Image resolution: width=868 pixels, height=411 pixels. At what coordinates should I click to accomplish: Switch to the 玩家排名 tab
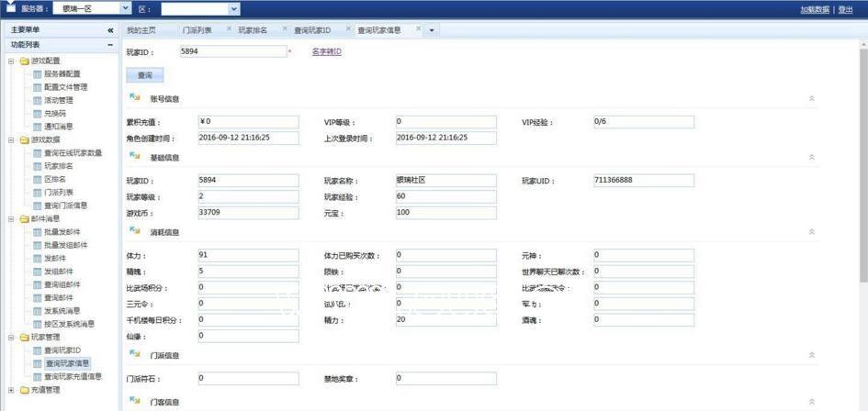click(253, 30)
